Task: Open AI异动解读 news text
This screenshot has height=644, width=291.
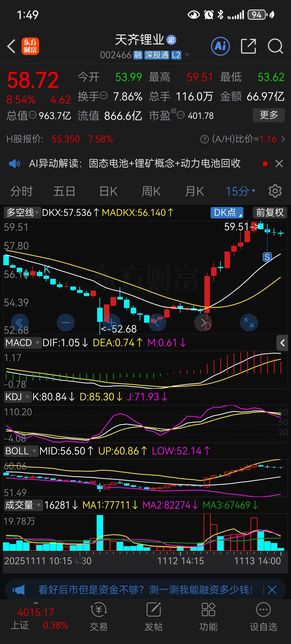Action: (x=135, y=163)
